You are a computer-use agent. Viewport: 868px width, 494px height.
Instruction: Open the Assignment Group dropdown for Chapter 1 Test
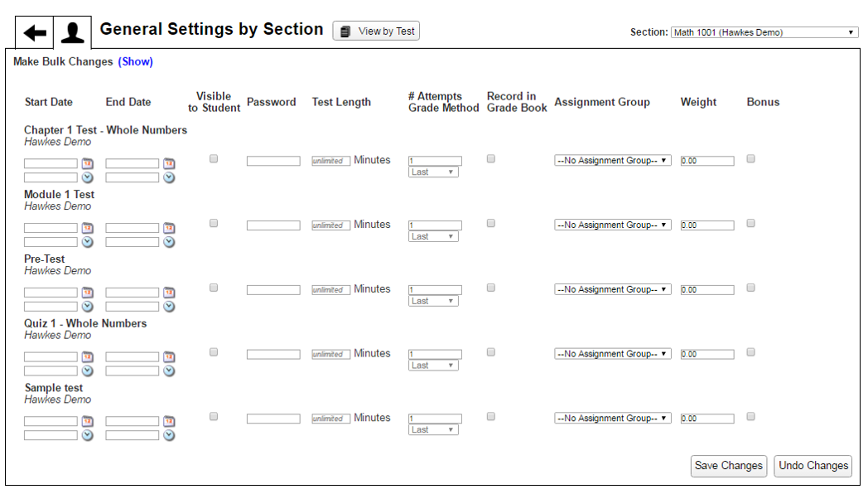(x=612, y=160)
